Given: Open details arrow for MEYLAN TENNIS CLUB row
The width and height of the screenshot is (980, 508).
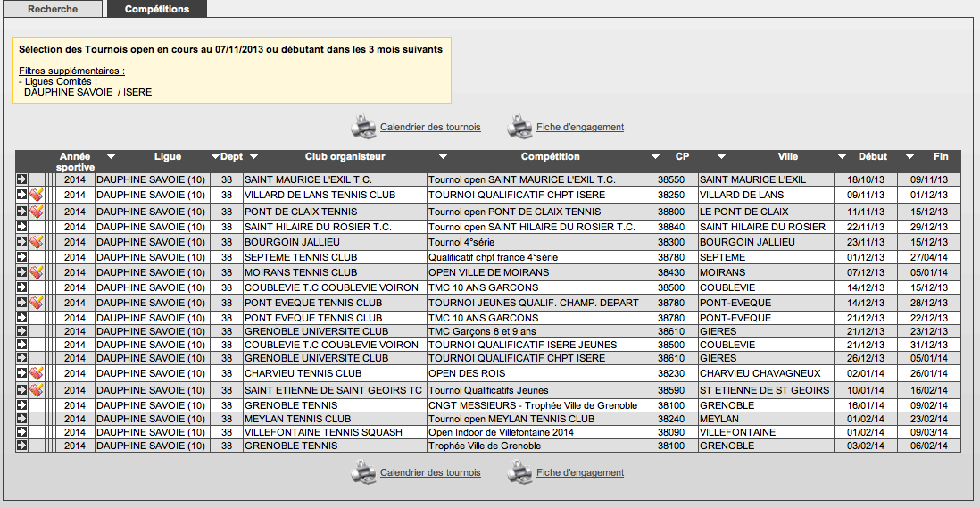Looking at the screenshot, I should [x=22, y=419].
